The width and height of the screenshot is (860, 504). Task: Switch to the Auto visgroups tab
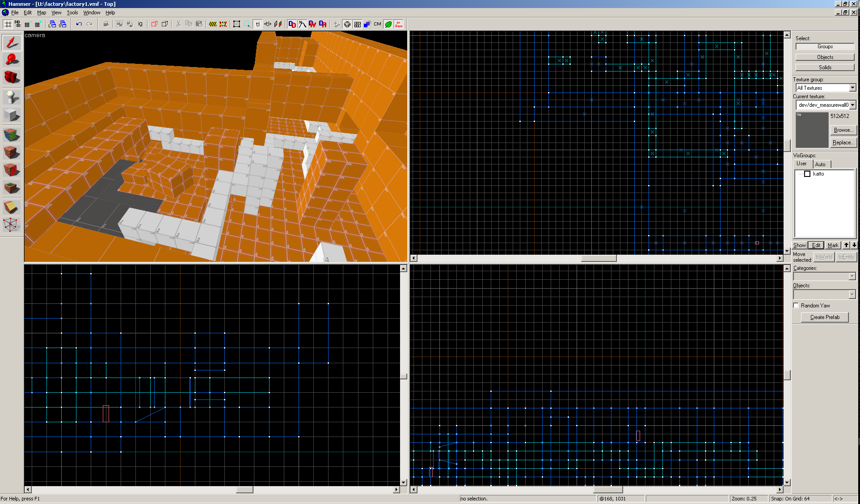pyautogui.click(x=820, y=164)
